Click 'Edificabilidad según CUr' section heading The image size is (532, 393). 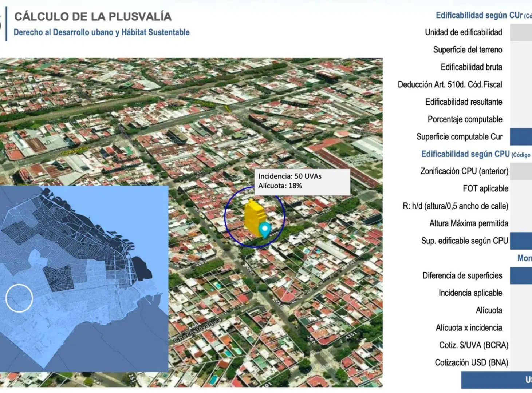479,15
